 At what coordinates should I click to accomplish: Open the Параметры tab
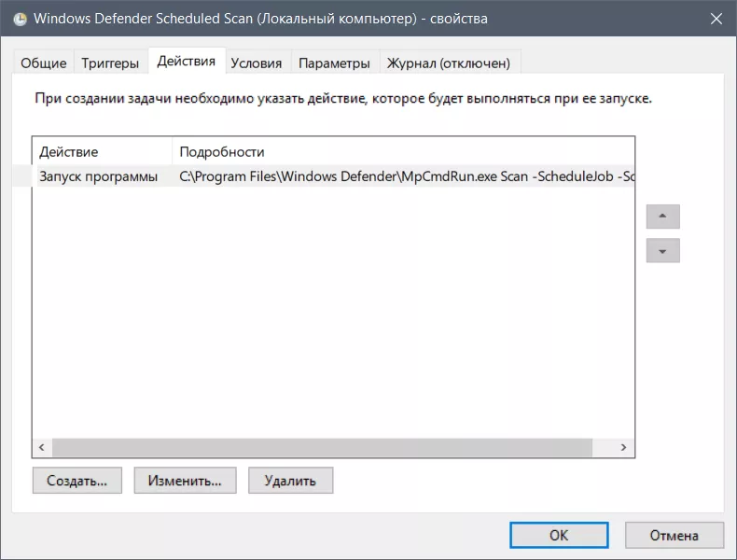[x=334, y=63]
